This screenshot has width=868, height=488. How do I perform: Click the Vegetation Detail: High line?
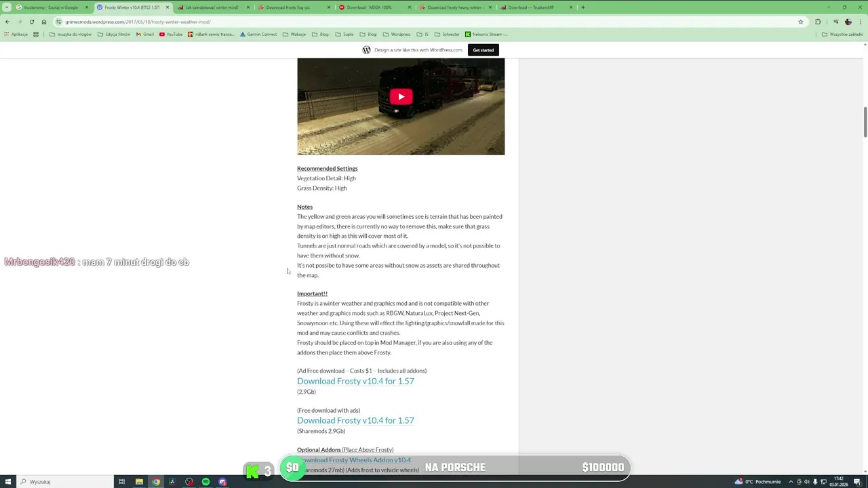click(x=326, y=178)
